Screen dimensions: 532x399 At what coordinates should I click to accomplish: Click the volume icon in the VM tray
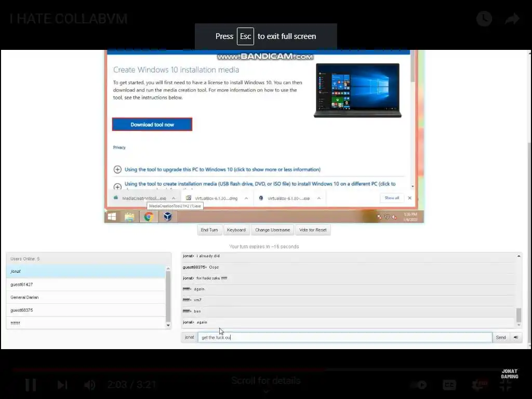coord(394,217)
